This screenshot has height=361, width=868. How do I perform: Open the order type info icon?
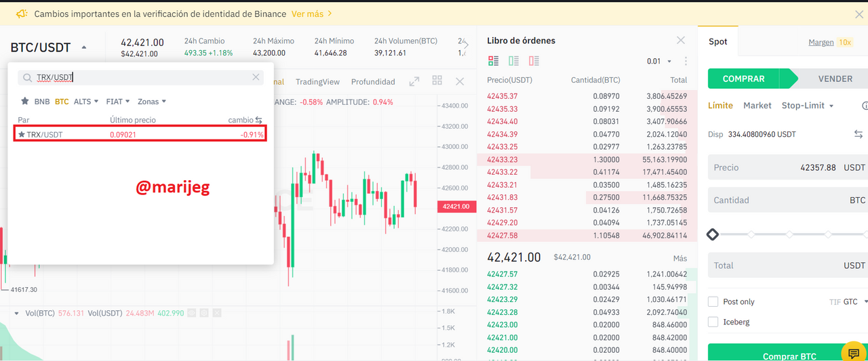(865, 106)
